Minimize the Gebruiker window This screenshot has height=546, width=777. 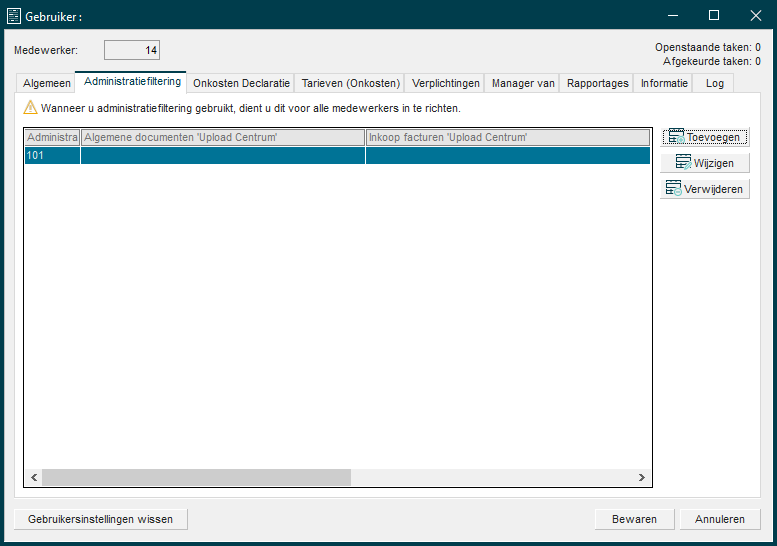click(673, 16)
